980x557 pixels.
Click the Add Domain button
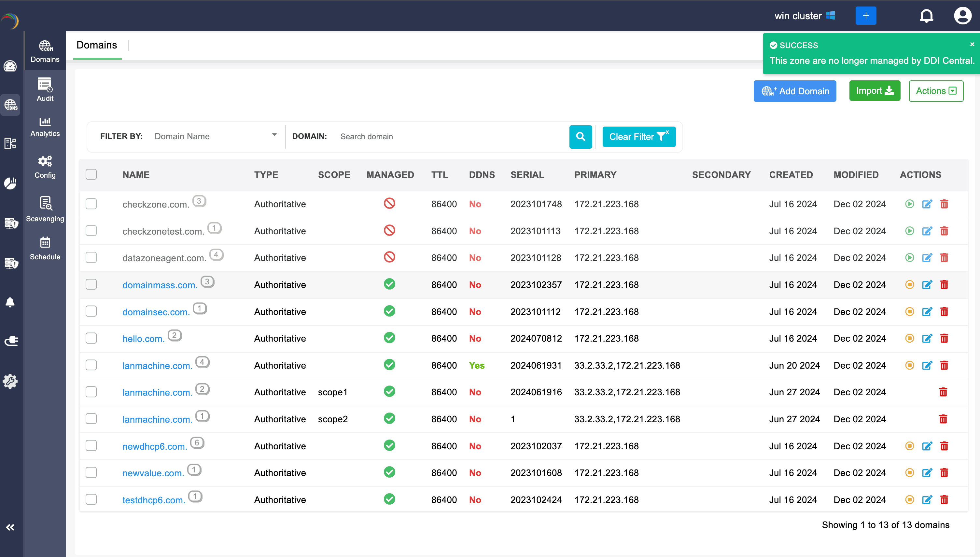point(795,91)
